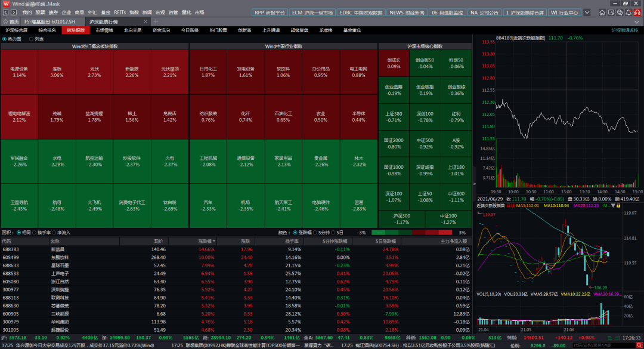Switch to the 北向交易 sub-tab
Image resolution: width=644 pixels, height=349 pixels.
point(132,30)
